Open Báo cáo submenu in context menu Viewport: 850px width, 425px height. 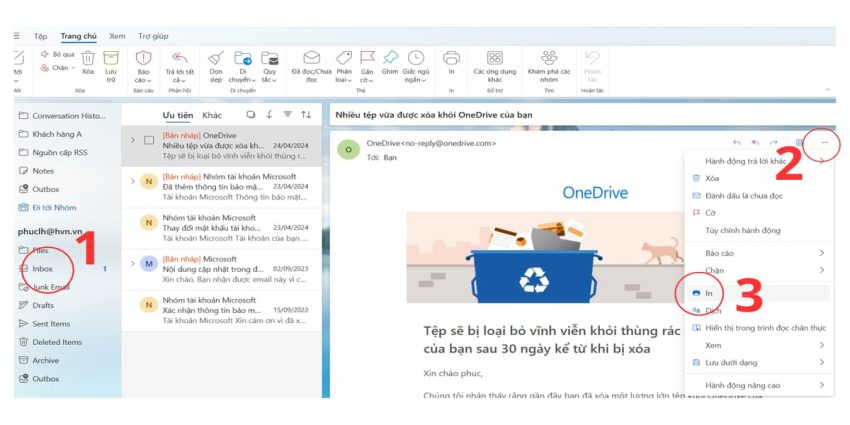coord(759,253)
